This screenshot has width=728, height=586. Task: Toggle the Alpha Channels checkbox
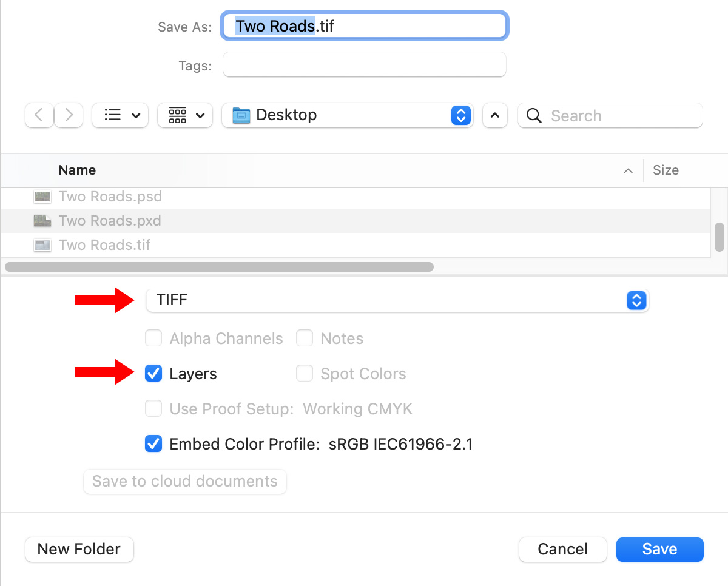pos(153,338)
